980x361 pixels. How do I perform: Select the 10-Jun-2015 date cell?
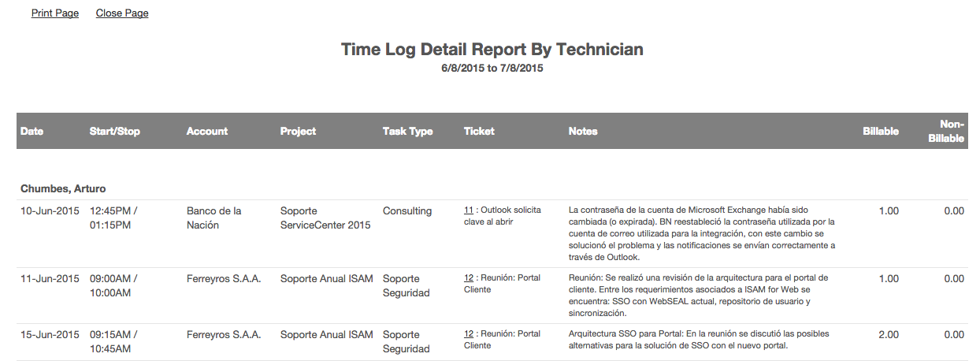pyautogui.click(x=50, y=211)
